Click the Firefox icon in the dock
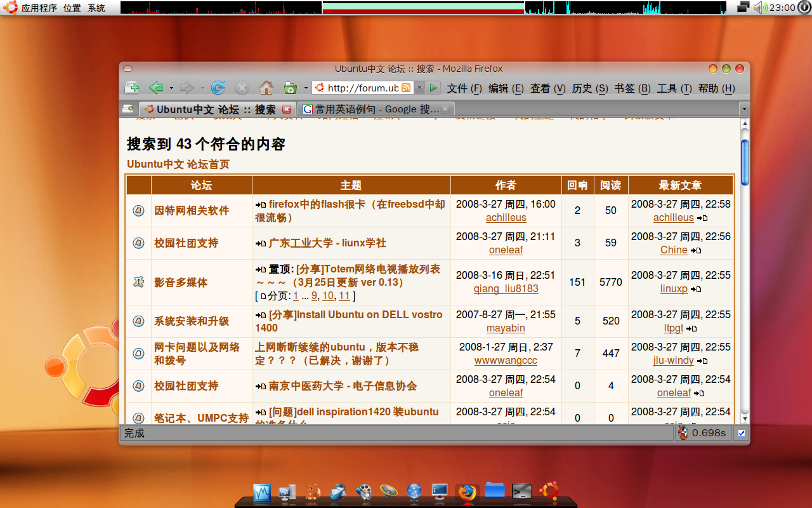This screenshot has width=812, height=508. (467, 492)
